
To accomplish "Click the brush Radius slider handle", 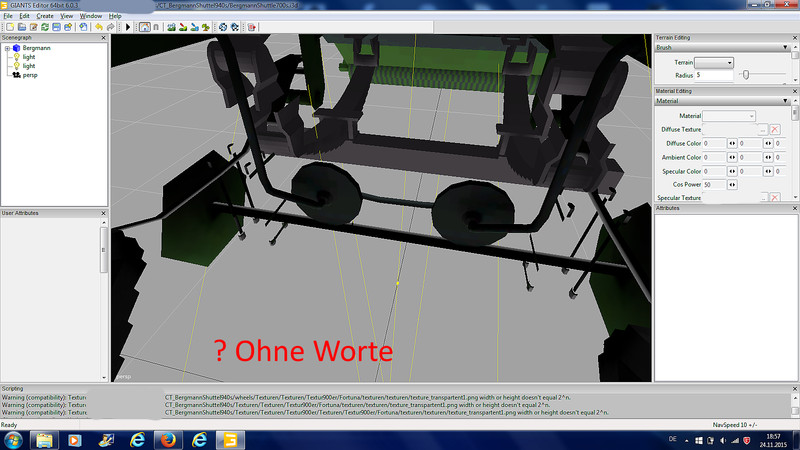I will coord(743,75).
